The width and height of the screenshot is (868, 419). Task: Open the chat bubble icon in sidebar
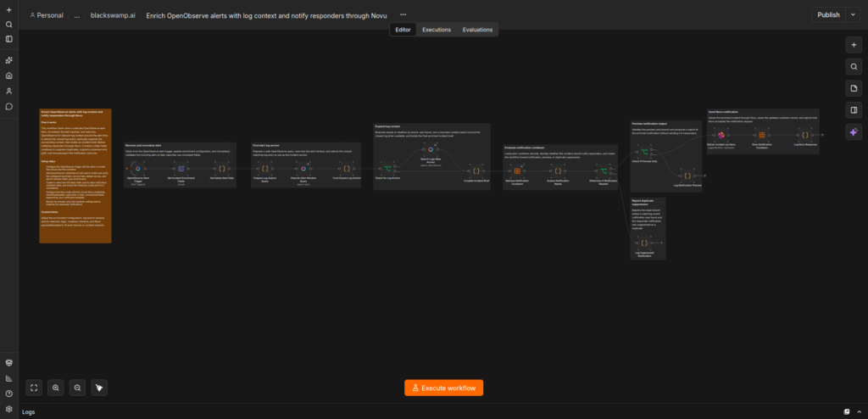[x=8, y=106]
